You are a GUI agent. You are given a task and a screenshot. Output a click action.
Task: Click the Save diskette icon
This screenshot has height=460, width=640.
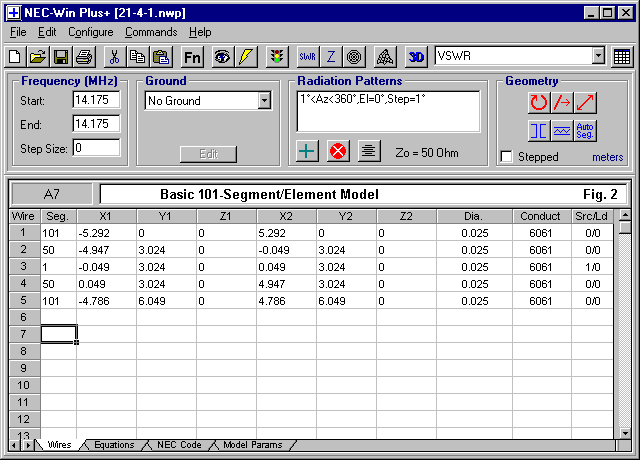pyautogui.click(x=60, y=57)
